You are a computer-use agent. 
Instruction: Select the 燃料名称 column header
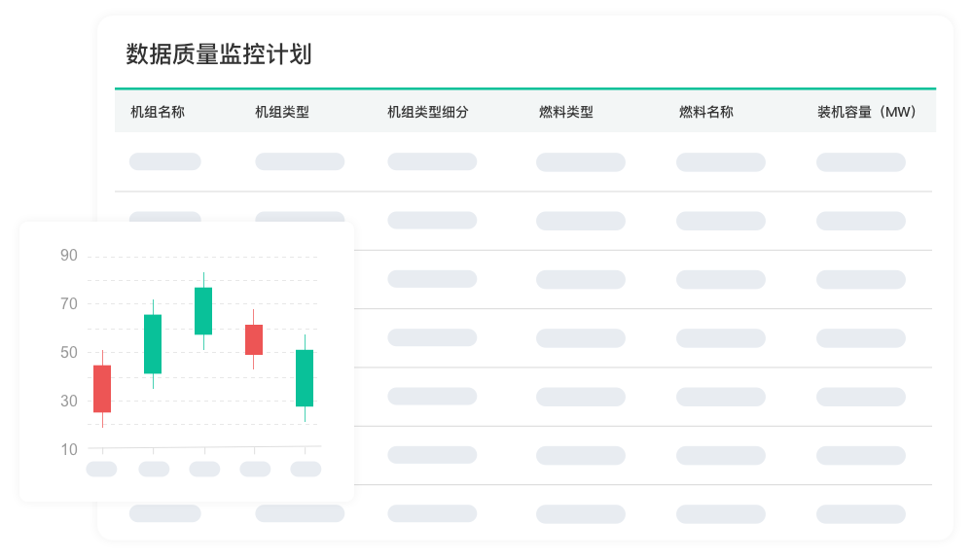click(706, 112)
